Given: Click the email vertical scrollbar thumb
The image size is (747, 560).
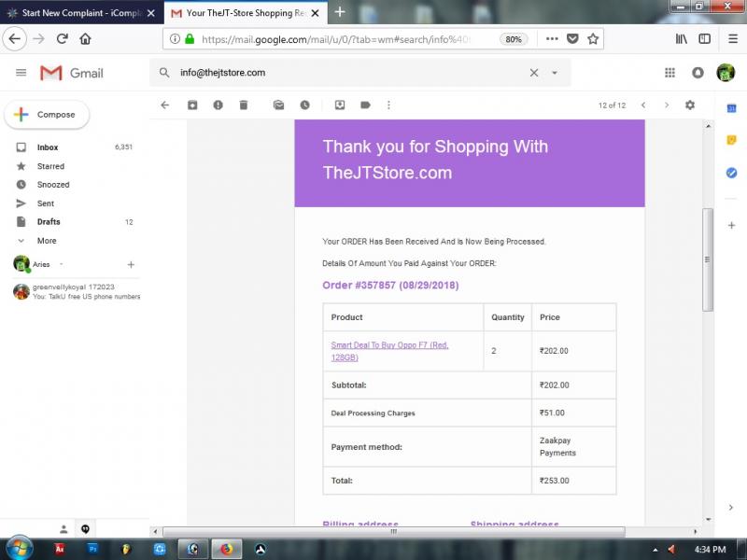Looking at the screenshot, I should pyautogui.click(x=708, y=259).
